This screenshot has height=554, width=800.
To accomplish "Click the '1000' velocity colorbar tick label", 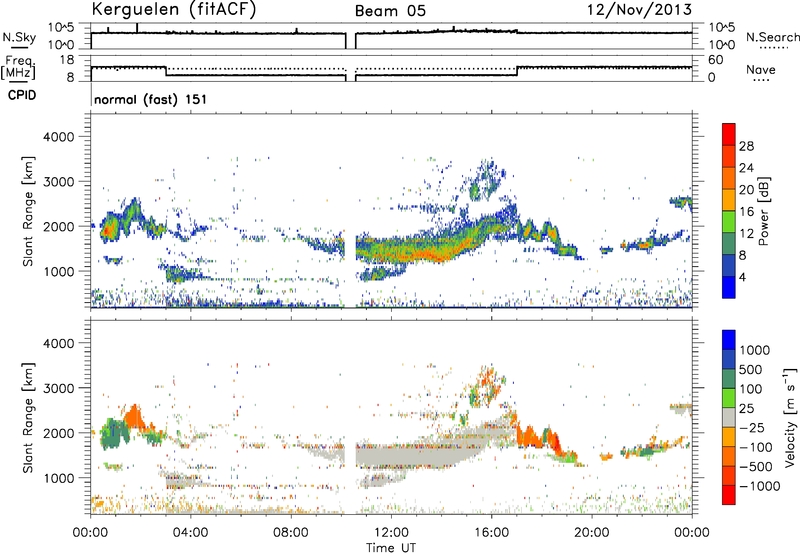I will (x=755, y=350).
